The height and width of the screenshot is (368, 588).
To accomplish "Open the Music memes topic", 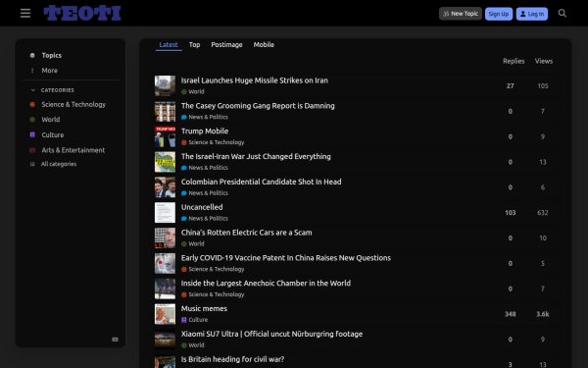I will pos(204,309).
